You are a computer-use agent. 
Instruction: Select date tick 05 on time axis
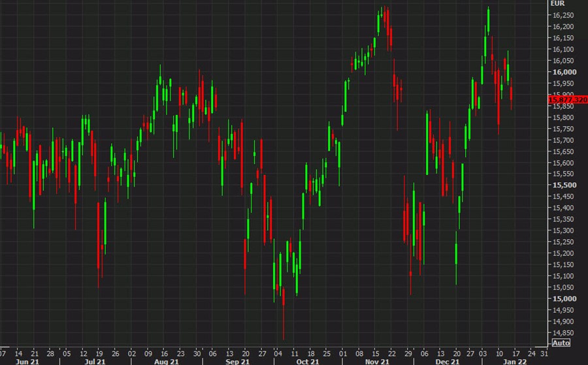click(67, 353)
